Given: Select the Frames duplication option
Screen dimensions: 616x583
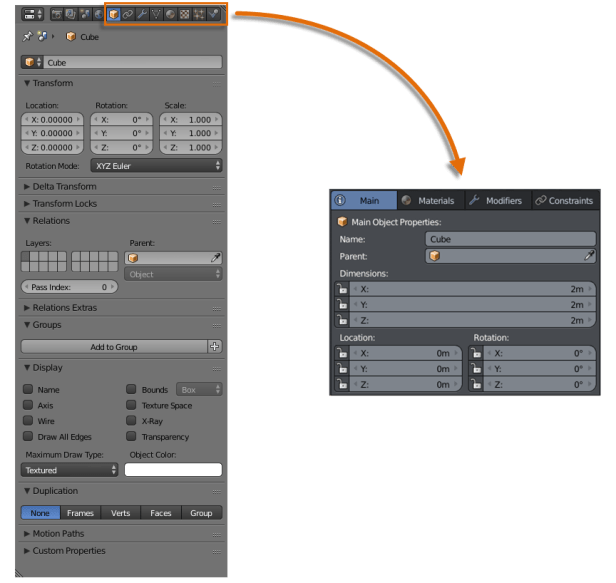Looking at the screenshot, I should click(x=81, y=513).
